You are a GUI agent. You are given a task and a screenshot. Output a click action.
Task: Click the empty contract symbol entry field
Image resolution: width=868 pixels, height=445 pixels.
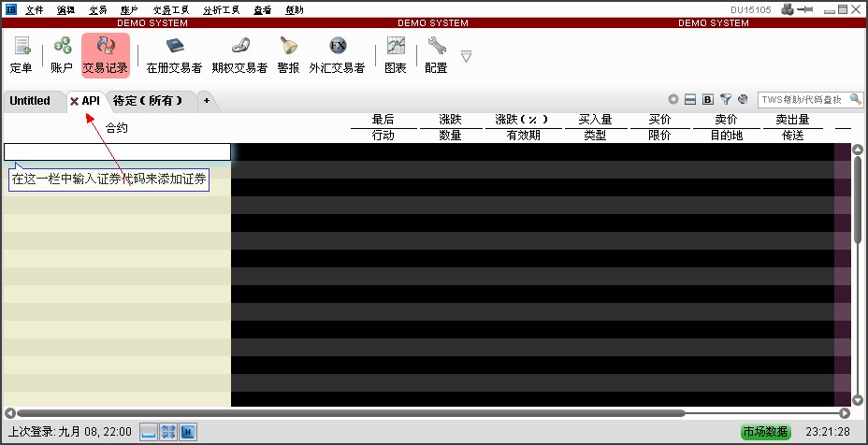[x=117, y=152]
